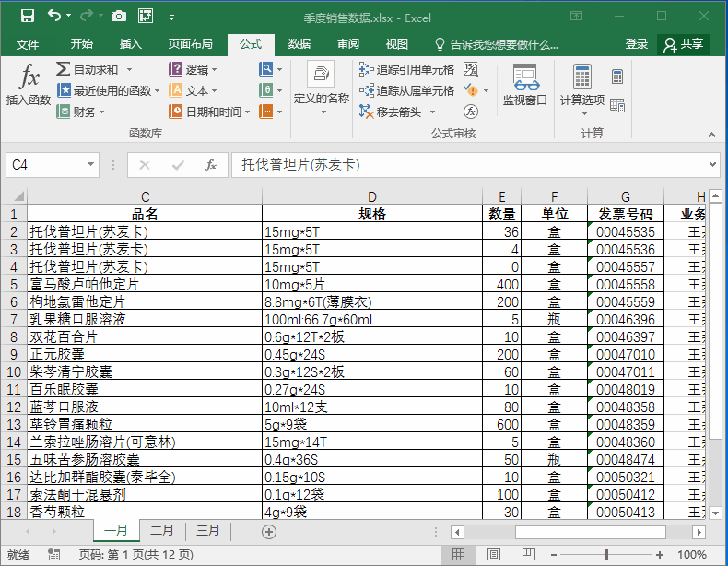Open Math and Trig functions icon
Image resolution: width=728 pixels, height=566 pixels.
tap(266, 90)
